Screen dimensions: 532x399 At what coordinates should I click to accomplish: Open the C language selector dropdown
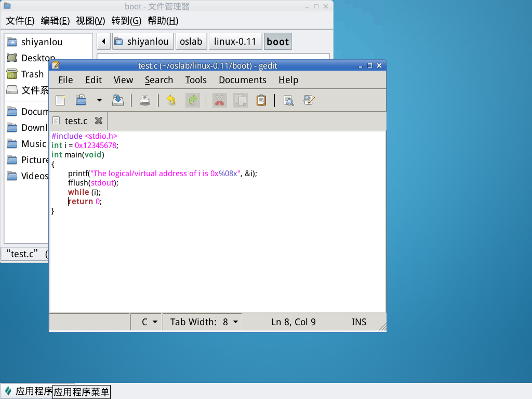(x=149, y=322)
